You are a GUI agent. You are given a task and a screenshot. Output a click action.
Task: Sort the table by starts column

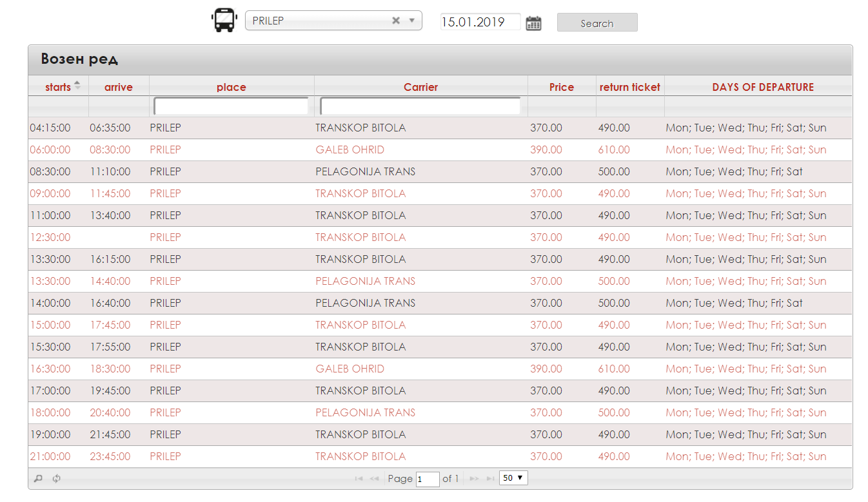58,87
